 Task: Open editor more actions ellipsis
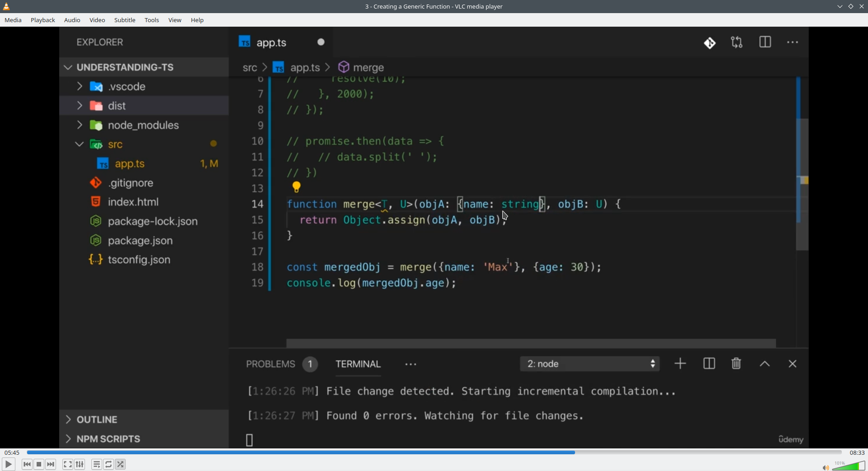tap(793, 42)
